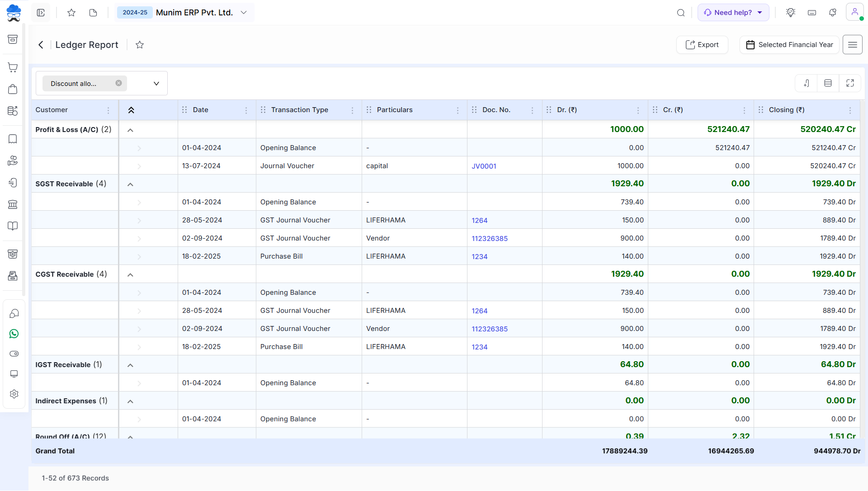Viewport: 868px width, 491px height.
Task: Open the Cr. (₹) column menu
Action: coord(744,110)
